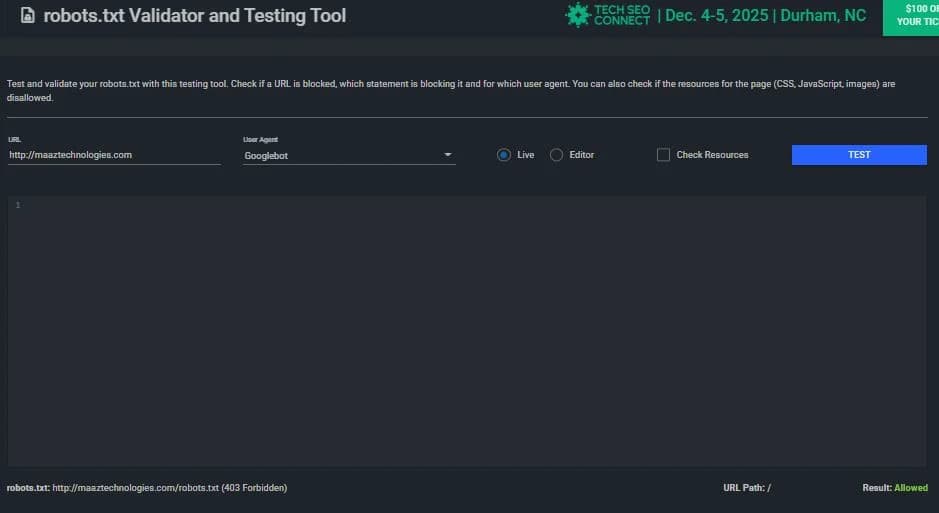Click the Tech SEO Connect gear logo

[578, 15]
